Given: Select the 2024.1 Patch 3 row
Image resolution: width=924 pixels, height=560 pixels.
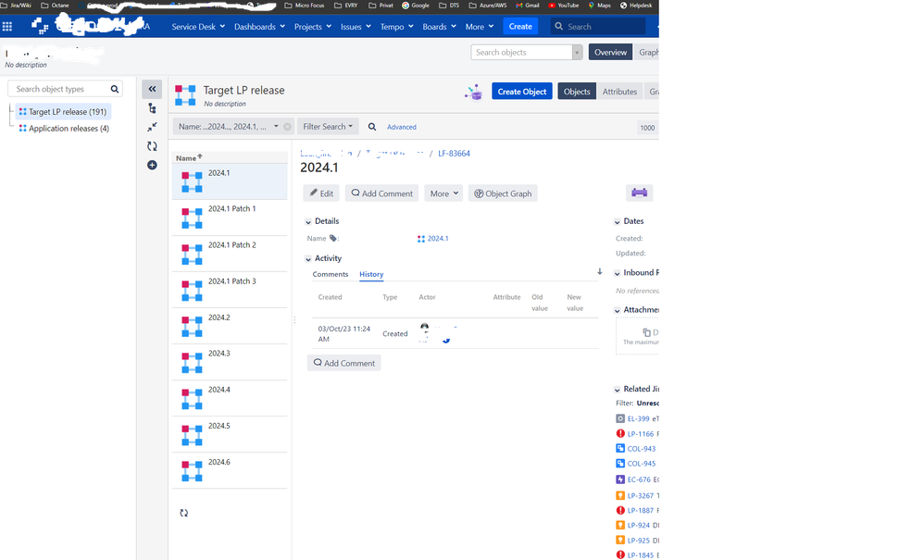Looking at the screenshot, I should tap(230, 290).
